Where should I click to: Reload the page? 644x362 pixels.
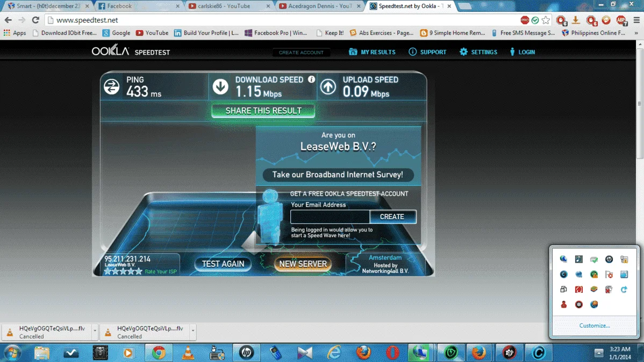(35, 20)
